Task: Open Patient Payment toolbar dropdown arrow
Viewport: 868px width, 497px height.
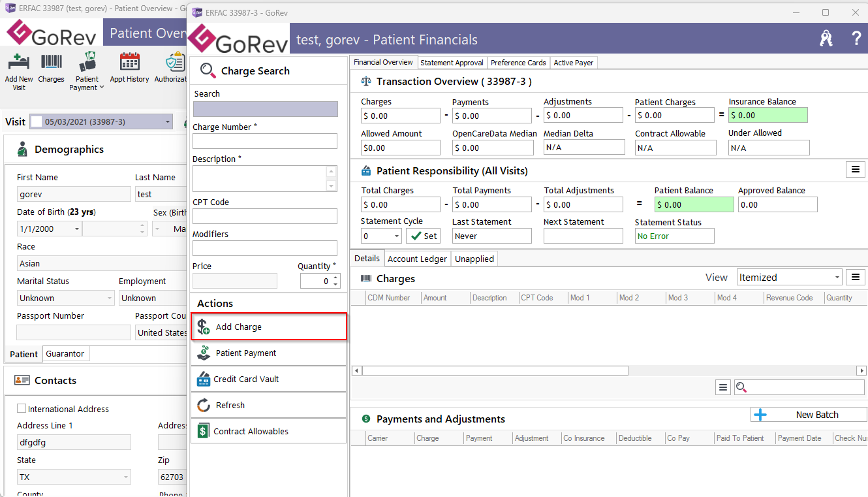Action: [102, 88]
